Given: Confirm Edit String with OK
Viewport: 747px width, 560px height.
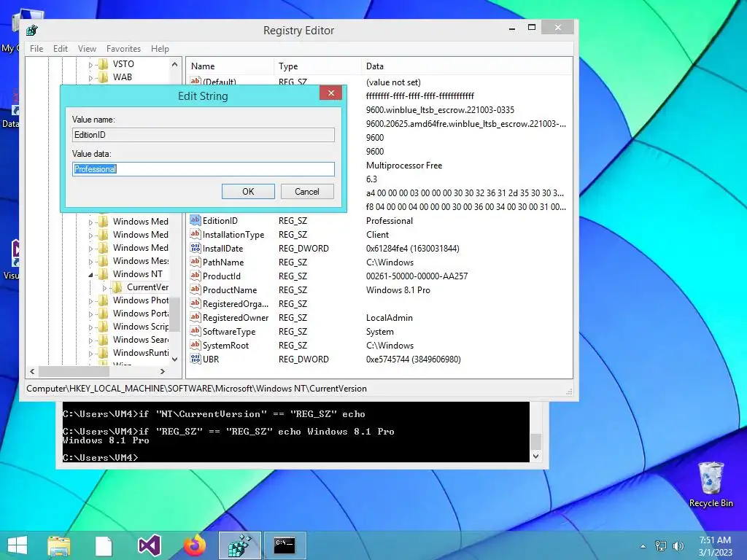Looking at the screenshot, I should point(248,192).
